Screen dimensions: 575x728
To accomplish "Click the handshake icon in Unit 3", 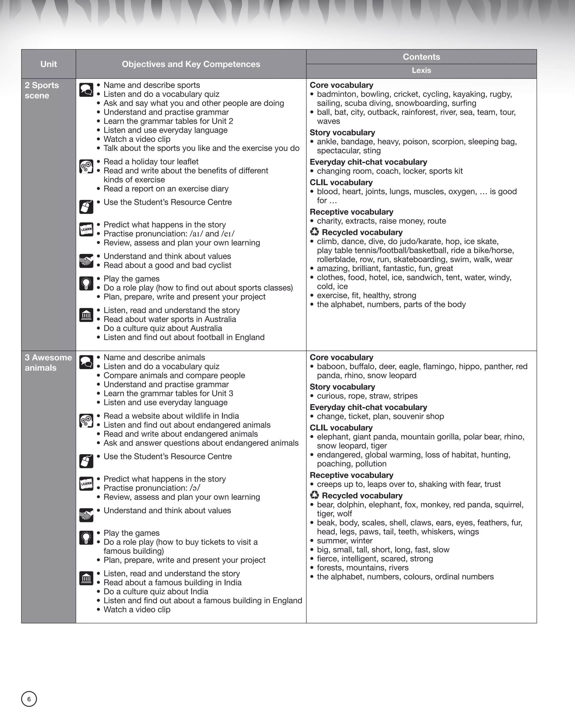I will (x=86, y=515).
